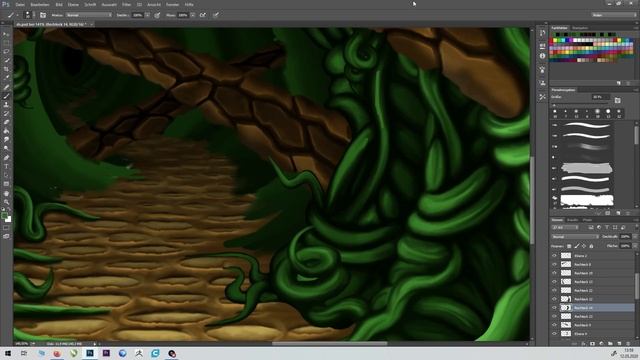Toggle pressure for size icon
The width and height of the screenshot is (640, 360).
(216, 15)
